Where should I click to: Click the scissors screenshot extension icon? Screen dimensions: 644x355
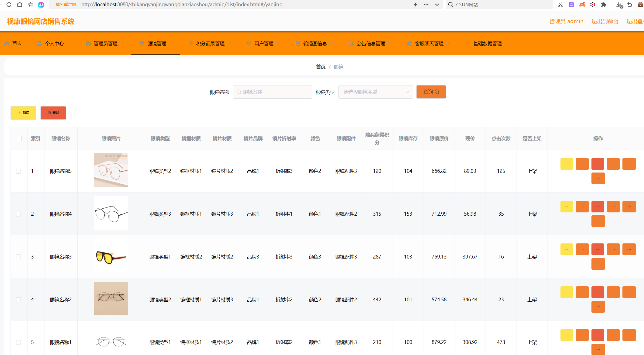click(560, 5)
